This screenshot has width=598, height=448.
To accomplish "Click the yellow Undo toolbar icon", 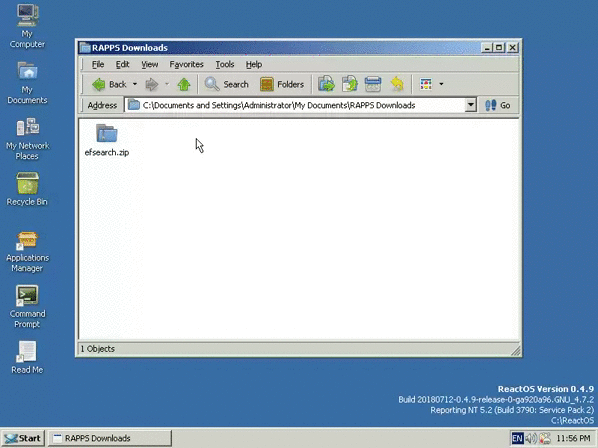I will coord(397,84).
